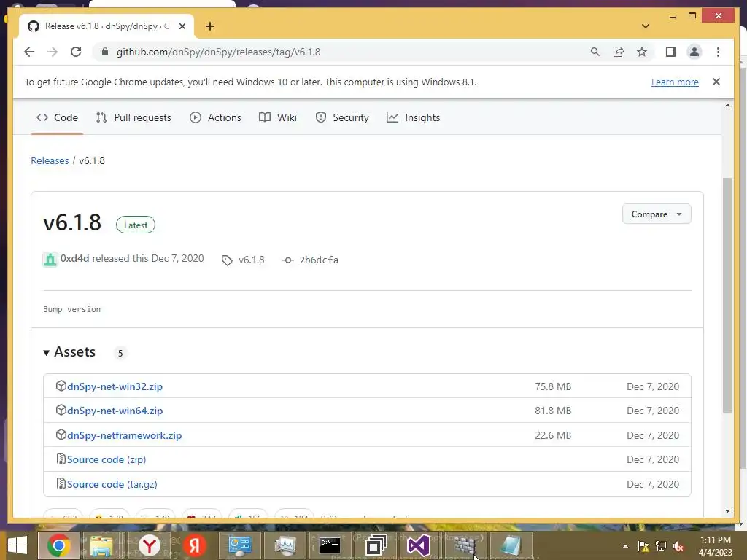The image size is (747, 560).
Task: Open commit 2b6dcfa
Action: point(319,260)
